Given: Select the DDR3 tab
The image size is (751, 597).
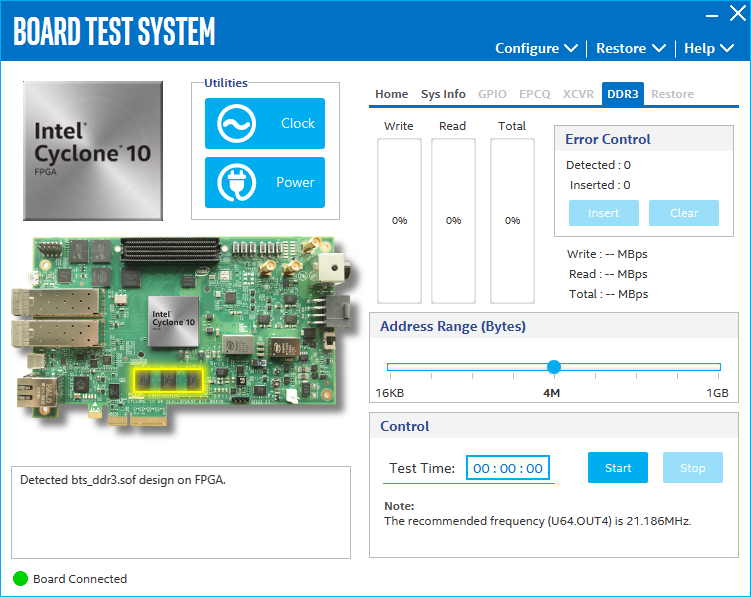Looking at the screenshot, I should (x=623, y=94).
